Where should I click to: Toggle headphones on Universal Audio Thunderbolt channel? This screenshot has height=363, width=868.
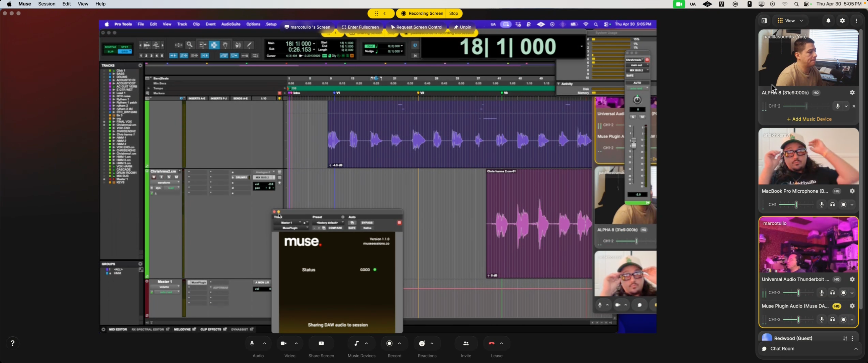832,293
